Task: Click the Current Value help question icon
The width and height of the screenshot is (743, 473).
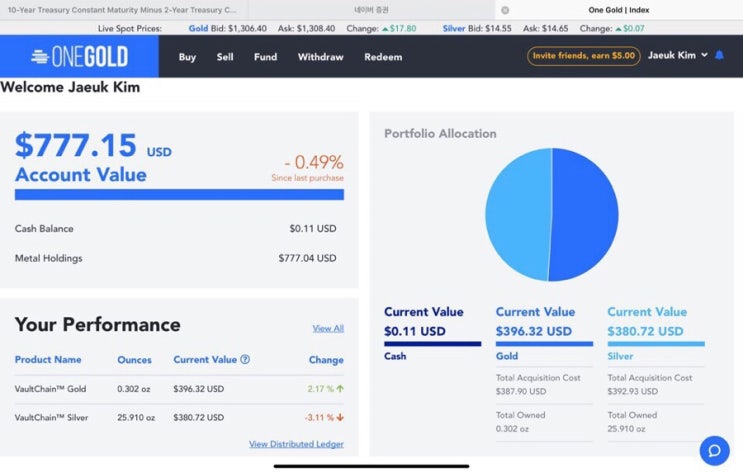Action: 245,359
